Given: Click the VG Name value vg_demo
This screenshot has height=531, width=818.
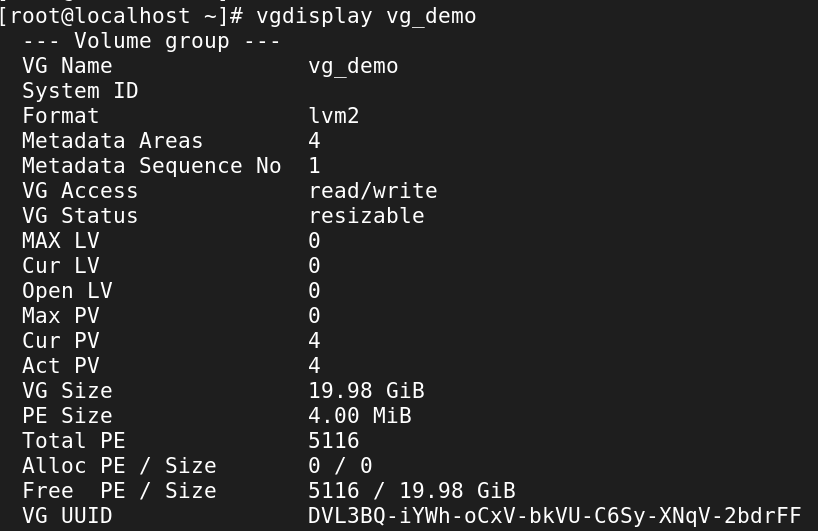Looking at the screenshot, I should click(353, 66).
